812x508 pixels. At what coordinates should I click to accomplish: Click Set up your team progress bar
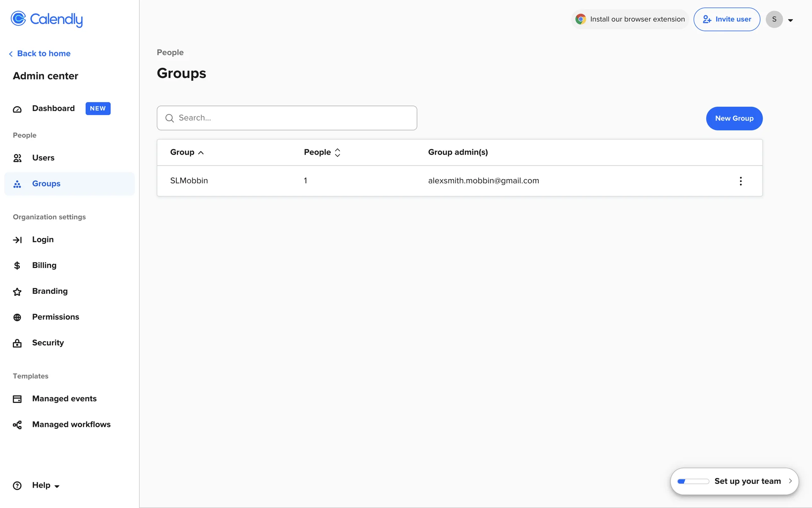(693, 481)
